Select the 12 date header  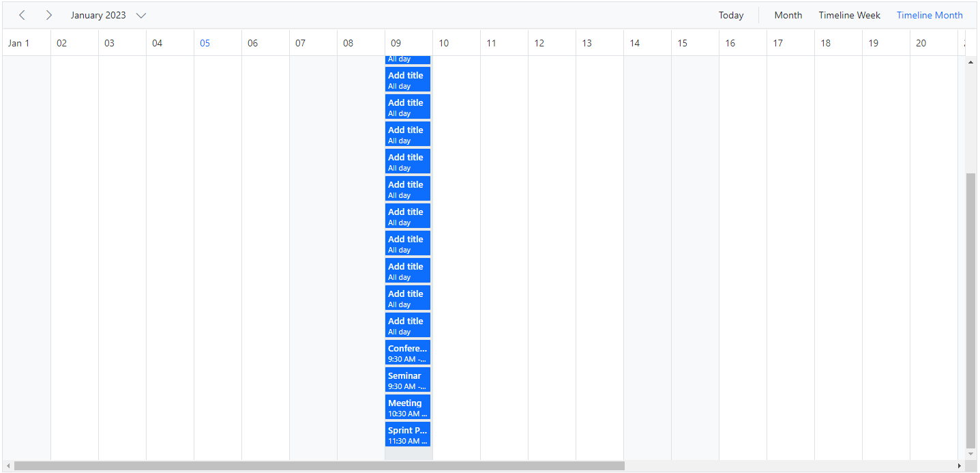click(x=552, y=43)
